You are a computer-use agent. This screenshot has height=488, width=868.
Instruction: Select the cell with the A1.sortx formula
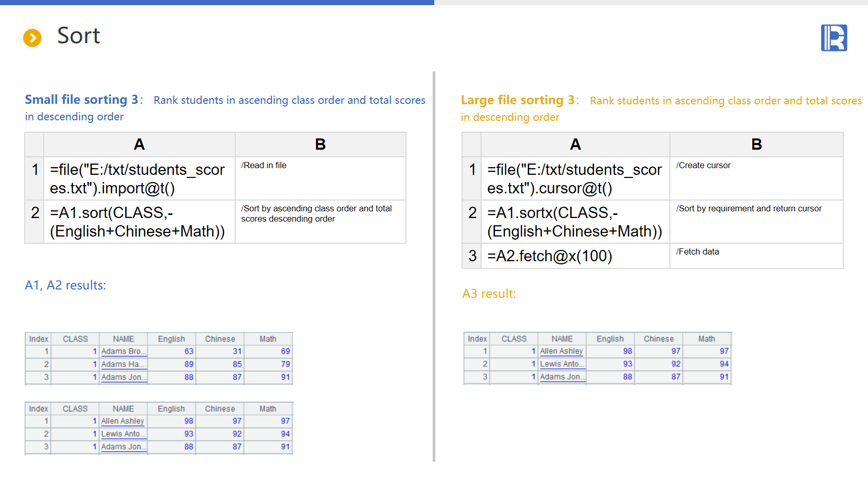(575, 222)
